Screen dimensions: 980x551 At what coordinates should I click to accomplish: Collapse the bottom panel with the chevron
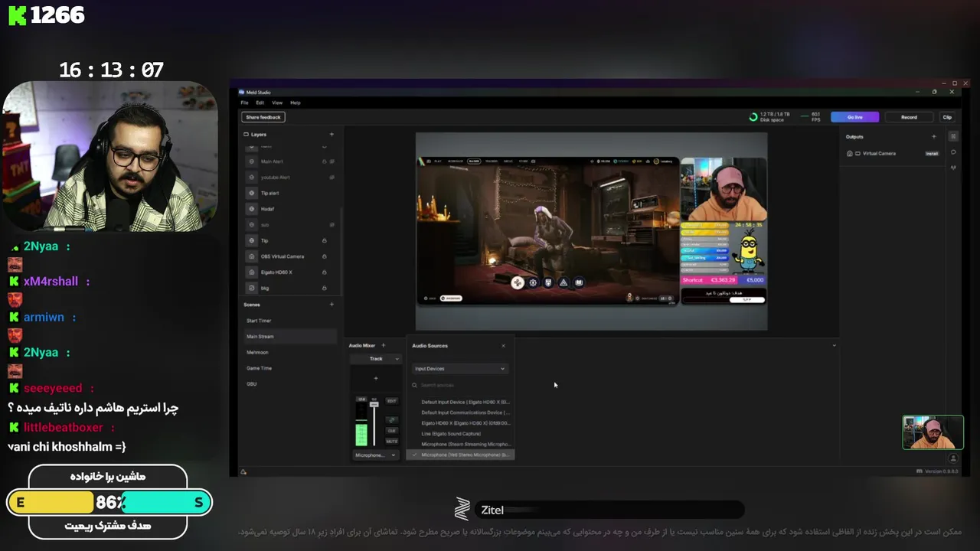(834, 346)
